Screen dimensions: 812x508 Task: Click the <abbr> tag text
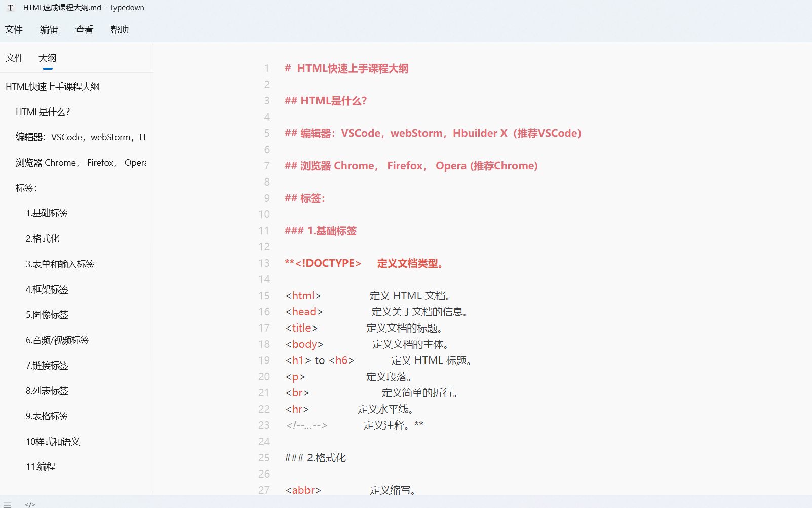click(x=303, y=490)
